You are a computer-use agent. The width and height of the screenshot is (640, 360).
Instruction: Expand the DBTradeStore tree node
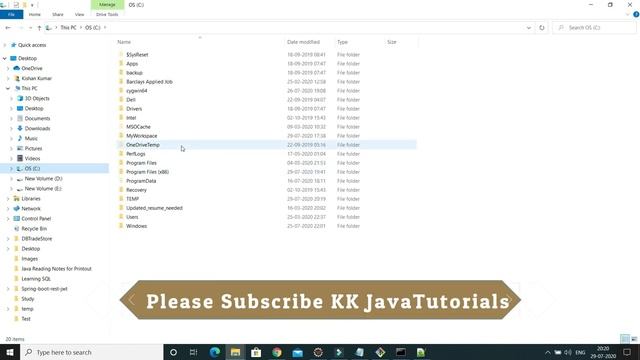pos(8,239)
